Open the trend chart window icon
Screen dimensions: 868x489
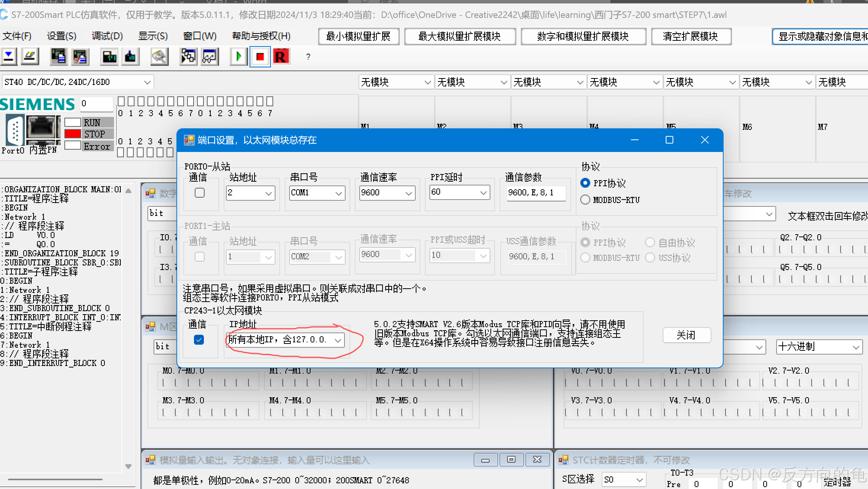(x=210, y=57)
